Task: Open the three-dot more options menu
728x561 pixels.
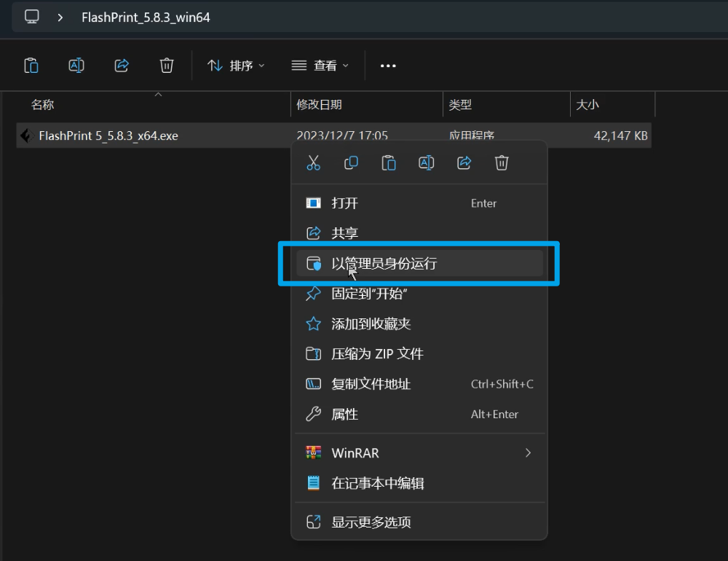Action: (388, 66)
